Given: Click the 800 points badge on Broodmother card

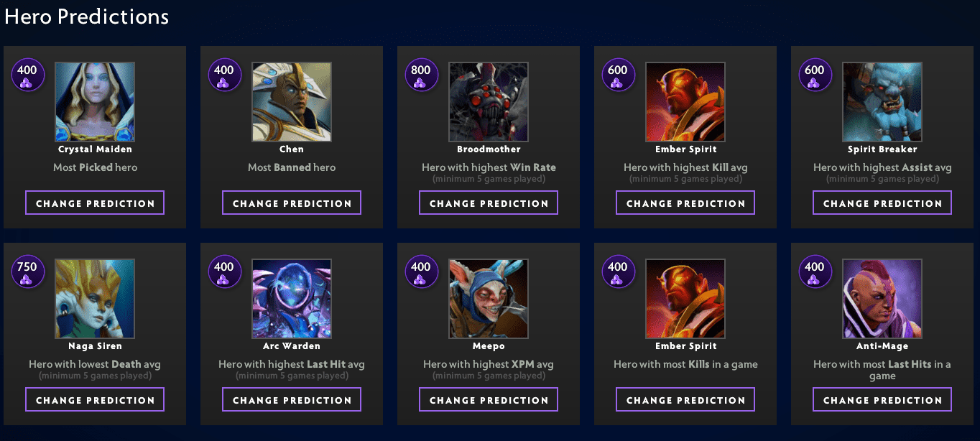Looking at the screenshot, I should (421, 75).
